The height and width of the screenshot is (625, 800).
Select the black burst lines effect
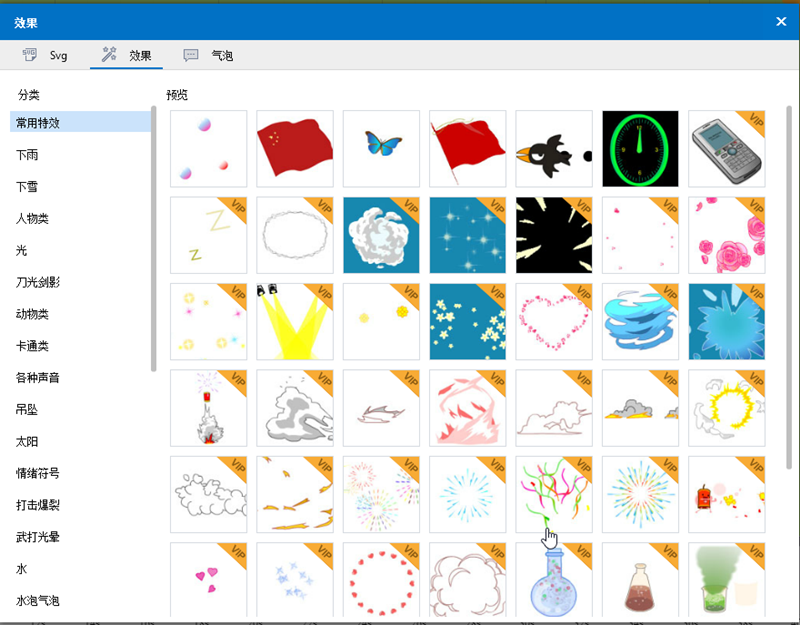tap(554, 235)
